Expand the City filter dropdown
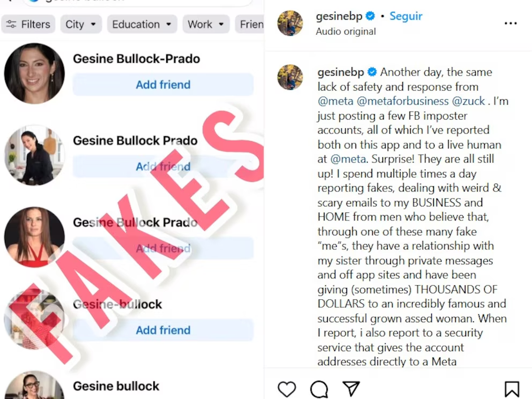Screen dimensions: 532x399 (80, 24)
